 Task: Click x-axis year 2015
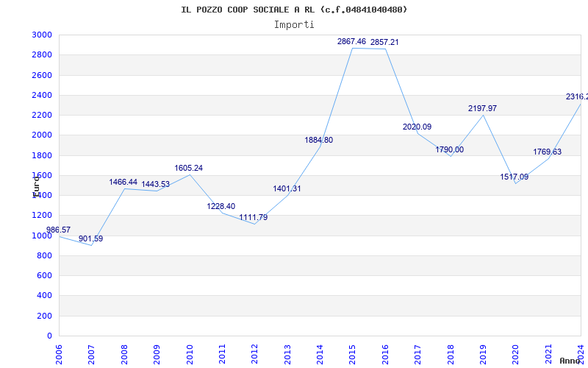pyautogui.click(x=353, y=355)
